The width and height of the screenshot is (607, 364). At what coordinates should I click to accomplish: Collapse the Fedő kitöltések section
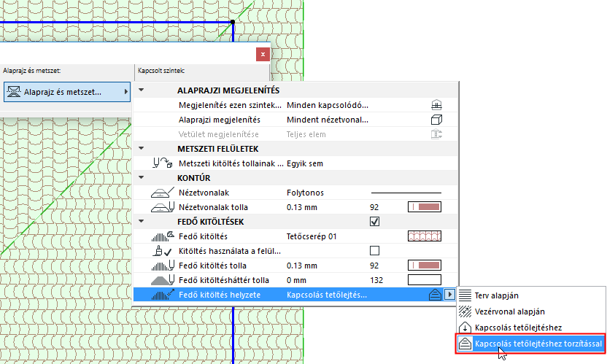(142, 221)
